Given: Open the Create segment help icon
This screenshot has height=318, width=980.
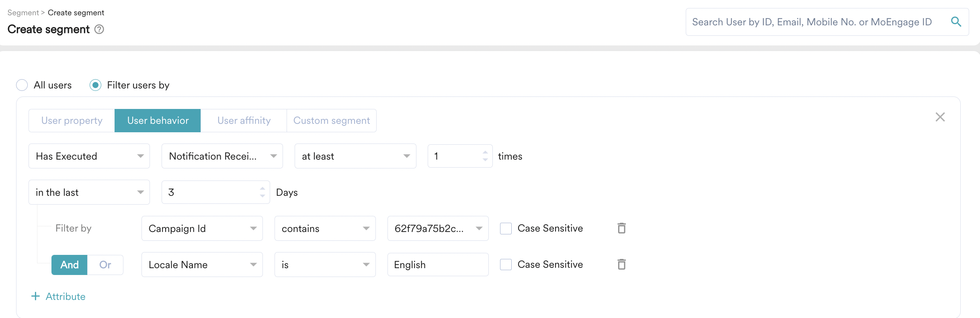Looking at the screenshot, I should click(99, 29).
